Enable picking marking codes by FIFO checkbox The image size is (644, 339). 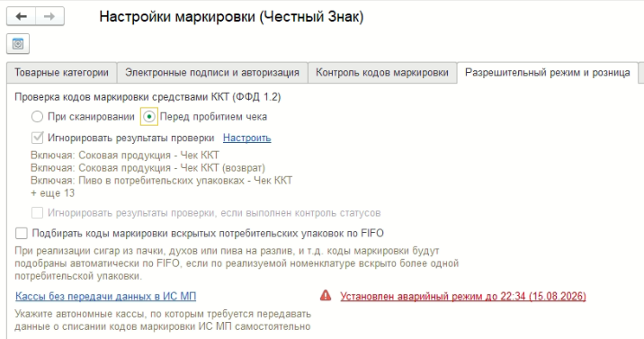point(22,234)
